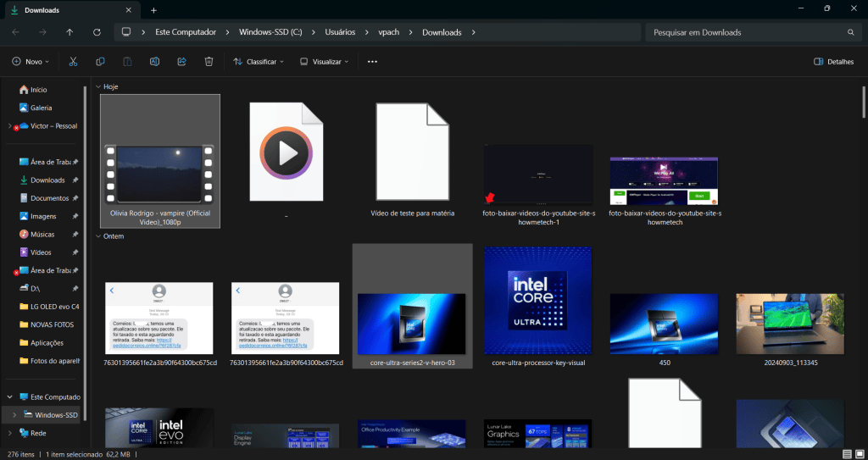This screenshot has width=868, height=460.
Task: Switch to details list view icon
Action: [847, 454]
